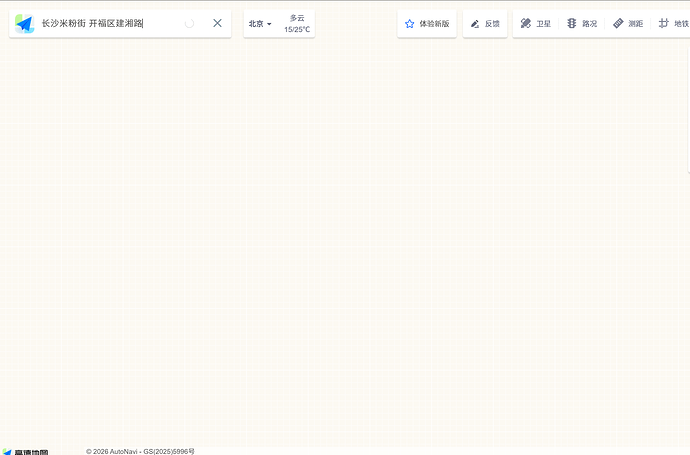Clear the search with the X button
This screenshot has height=455, width=690.
tap(217, 23)
